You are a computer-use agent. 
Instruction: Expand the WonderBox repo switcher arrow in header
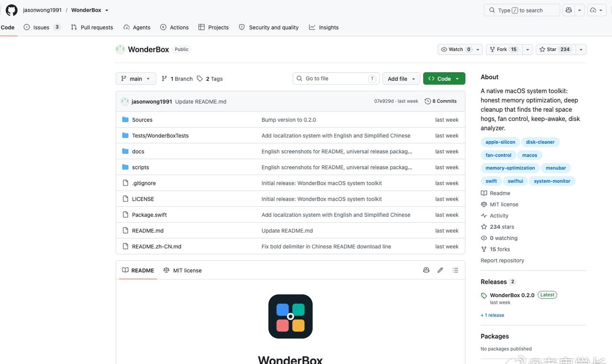pos(107,10)
